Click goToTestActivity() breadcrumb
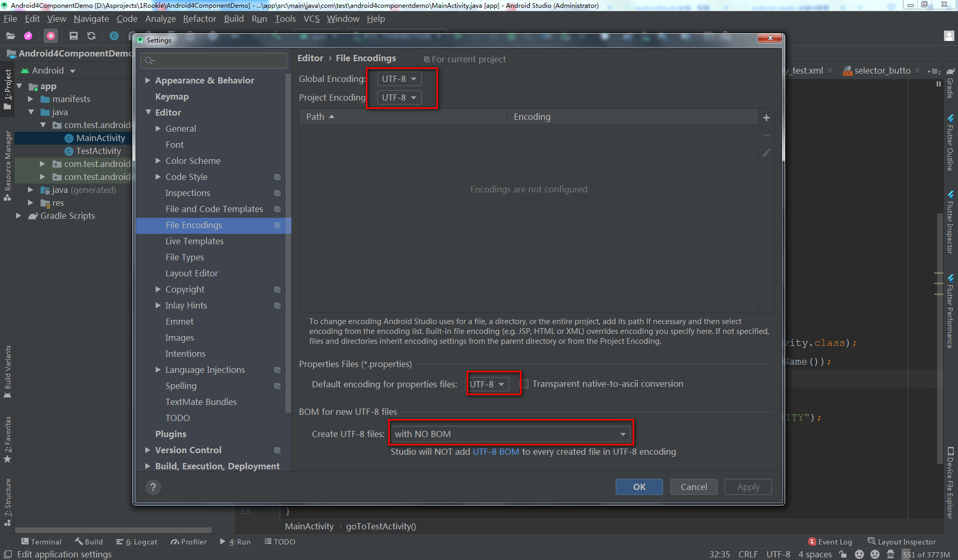Viewport: 958px width, 560px height. pyautogui.click(x=381, y=526)
